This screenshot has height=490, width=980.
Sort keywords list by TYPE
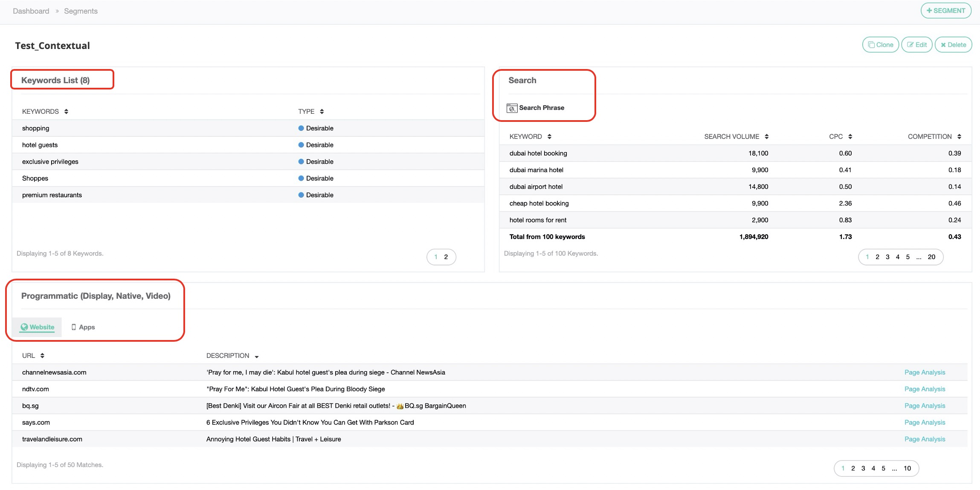pyautogui.click(x=322, y=112)
